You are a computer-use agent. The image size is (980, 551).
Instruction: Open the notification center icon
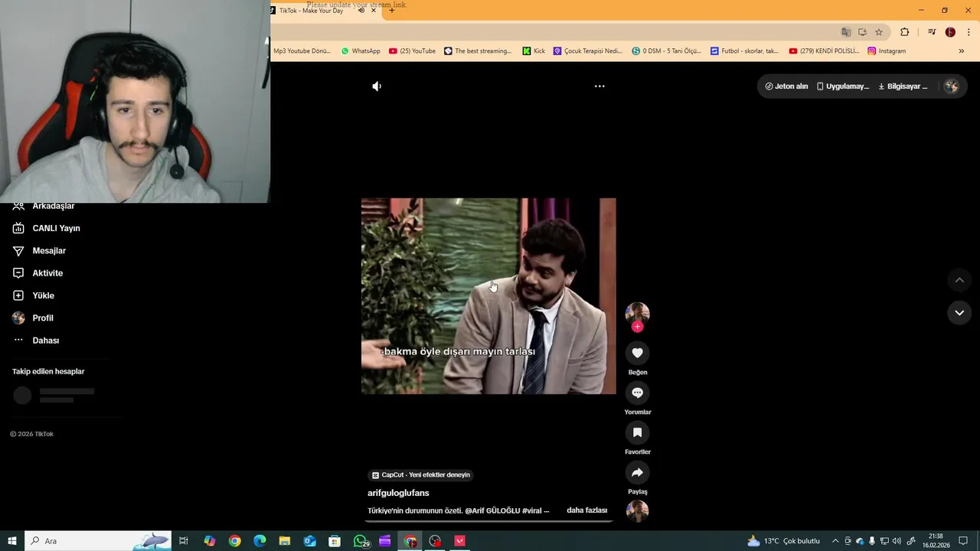tap(963, 541)
